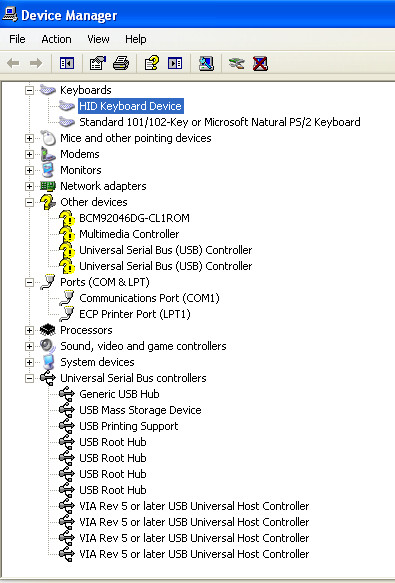The width and height of the screenshot is (395, 583).
Task: Click the Device Manager title bar icon
Action: point(10,15)
